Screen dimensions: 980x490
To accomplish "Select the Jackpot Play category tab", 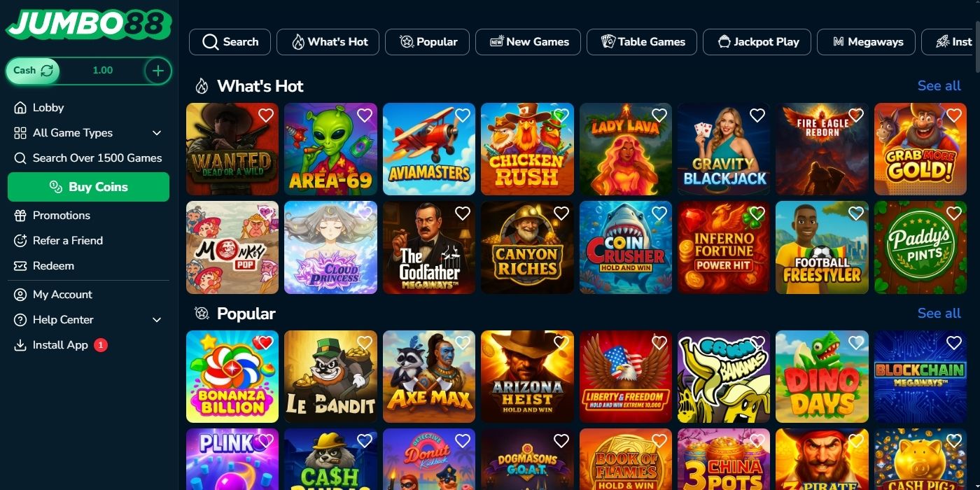I will [757, 42].
